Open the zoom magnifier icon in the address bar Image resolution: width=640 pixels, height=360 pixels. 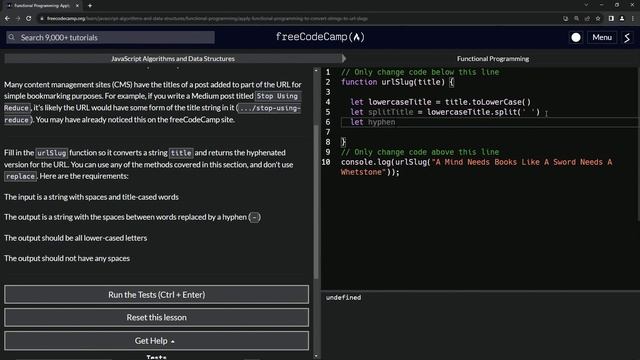tap(576, 18)
